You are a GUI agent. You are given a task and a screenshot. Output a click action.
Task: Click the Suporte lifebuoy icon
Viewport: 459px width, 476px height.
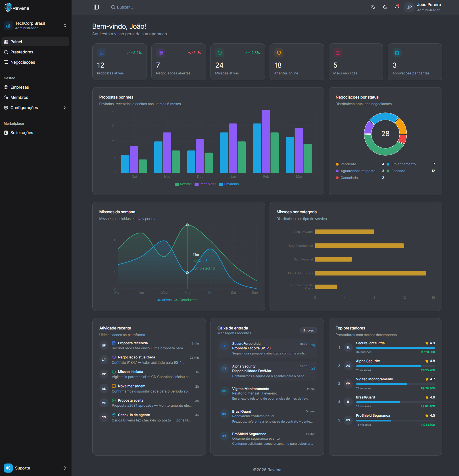8,468
